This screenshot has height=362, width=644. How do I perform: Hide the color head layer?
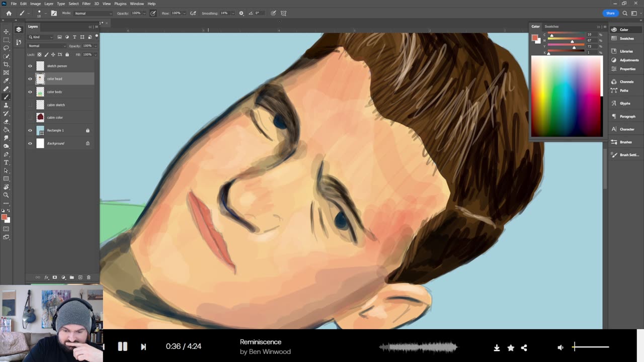click(x=30, y=79)
